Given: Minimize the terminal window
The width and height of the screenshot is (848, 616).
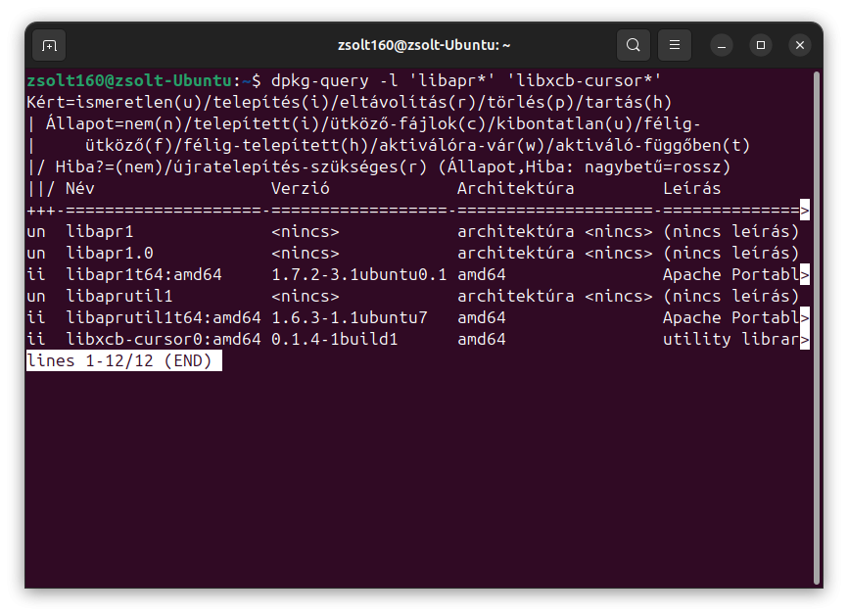Looking at the screenshot, I should tap(722, 45).
